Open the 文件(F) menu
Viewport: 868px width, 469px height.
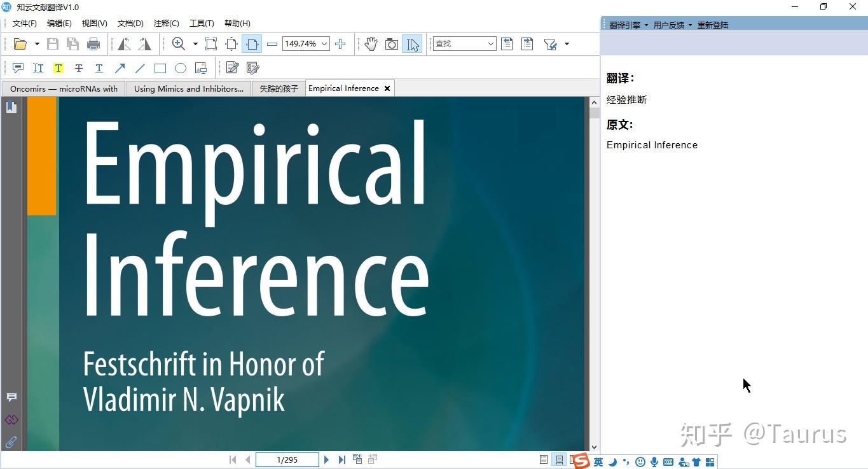pos(25,23)
